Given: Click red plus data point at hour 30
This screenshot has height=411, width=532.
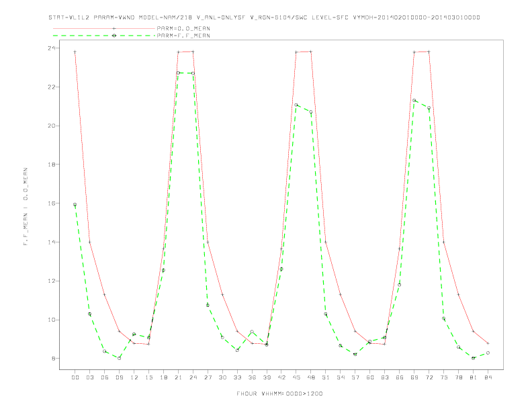Looking at the screenshot, I should [222, 295].
